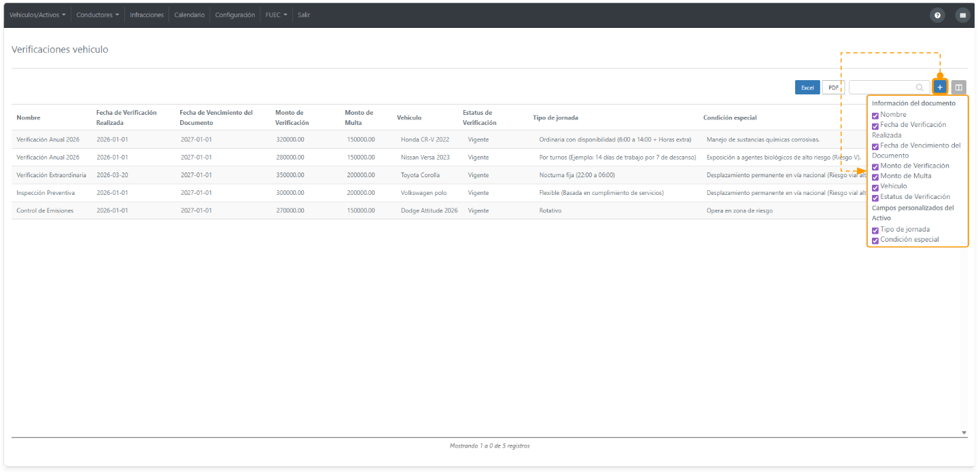
Task: Sort by Monto de Multa column header
Action: [x=359, y=117]
